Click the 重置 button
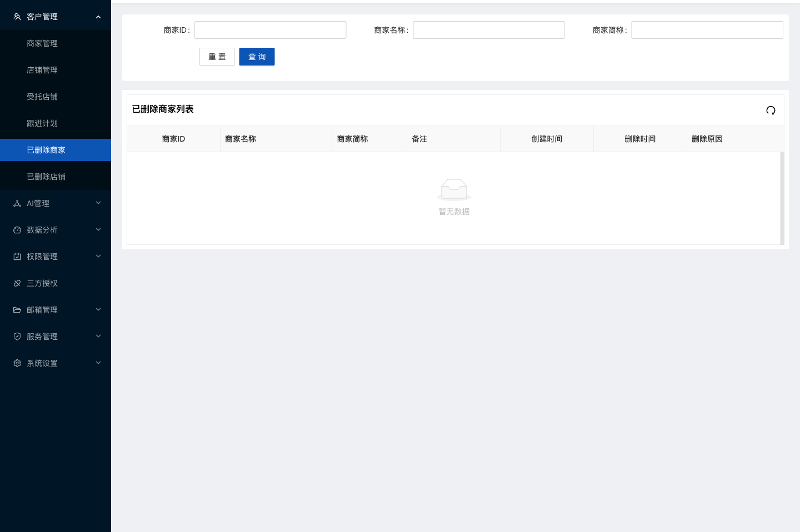 (217, 57)
